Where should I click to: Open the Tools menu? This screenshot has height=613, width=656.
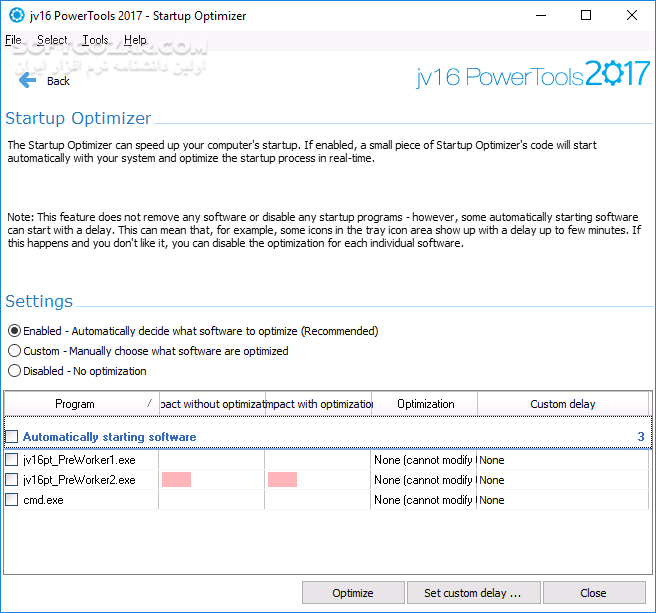click(x=96, y=40)
